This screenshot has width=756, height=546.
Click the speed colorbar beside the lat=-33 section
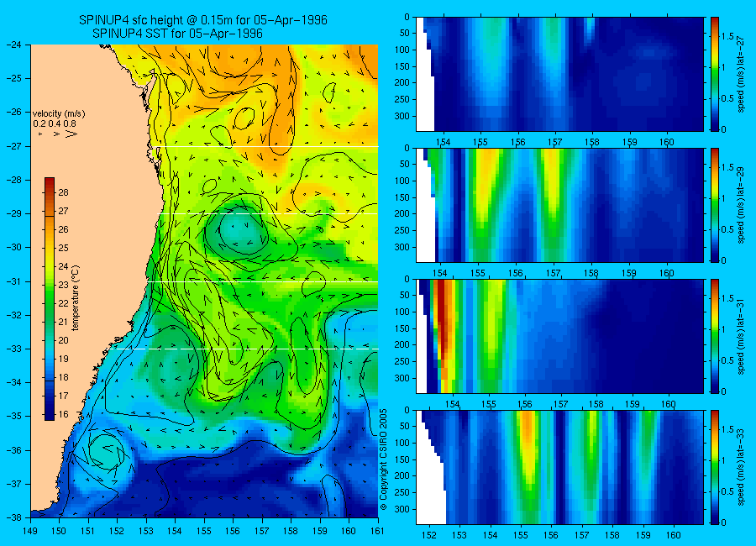pos(715,467)
